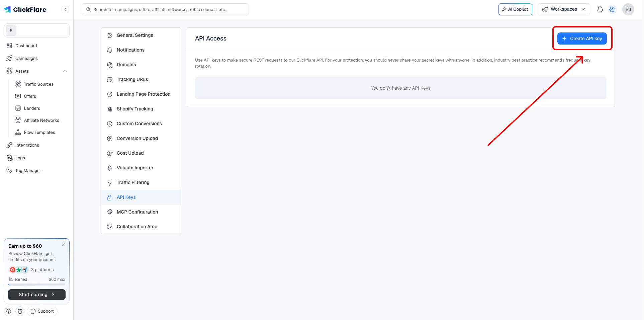Click the ClickFlare logo

[x=25, y=9]
